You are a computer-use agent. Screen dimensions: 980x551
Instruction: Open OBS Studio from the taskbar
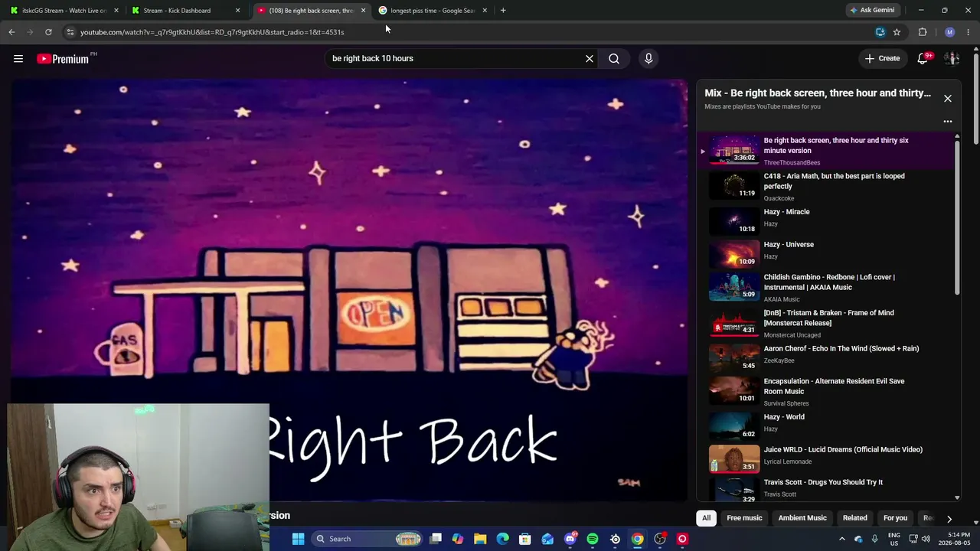(660, 539)
